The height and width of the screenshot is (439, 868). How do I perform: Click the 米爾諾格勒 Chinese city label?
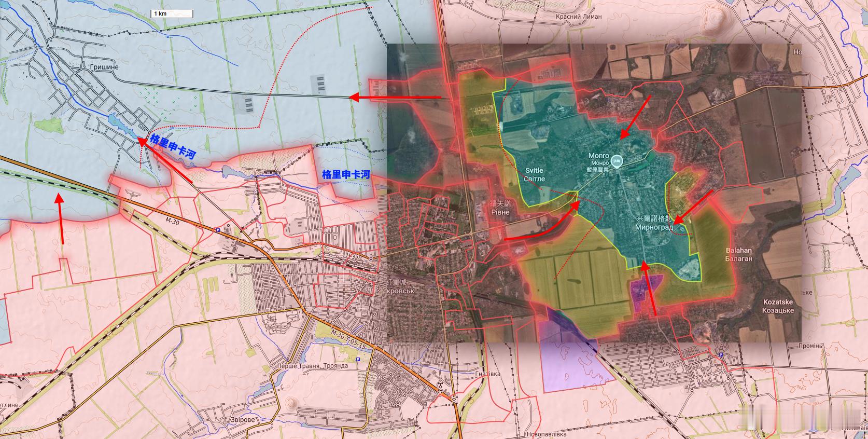click(655, 219)
